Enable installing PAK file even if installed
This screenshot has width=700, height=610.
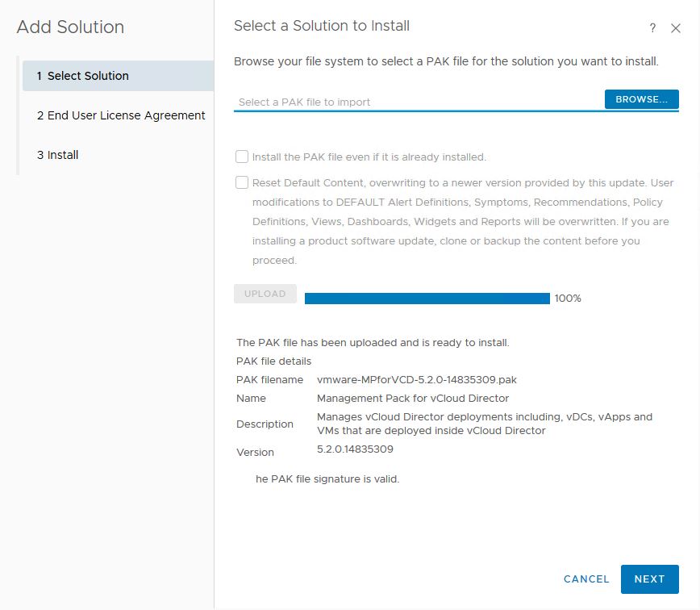tap(242, 157)
